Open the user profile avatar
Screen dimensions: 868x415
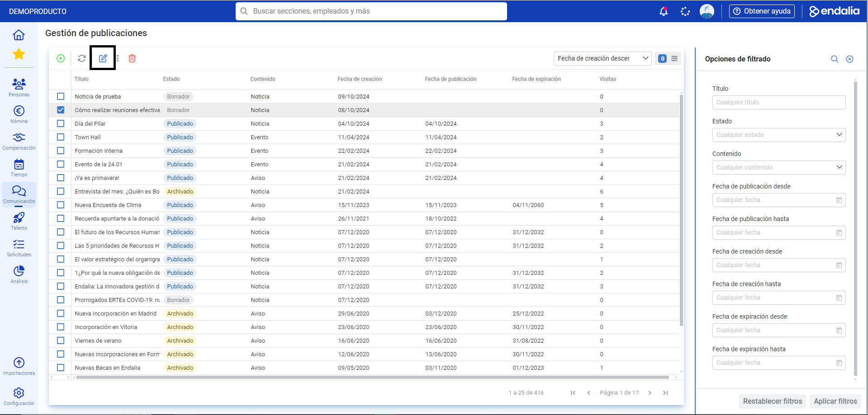click(707, 11)
